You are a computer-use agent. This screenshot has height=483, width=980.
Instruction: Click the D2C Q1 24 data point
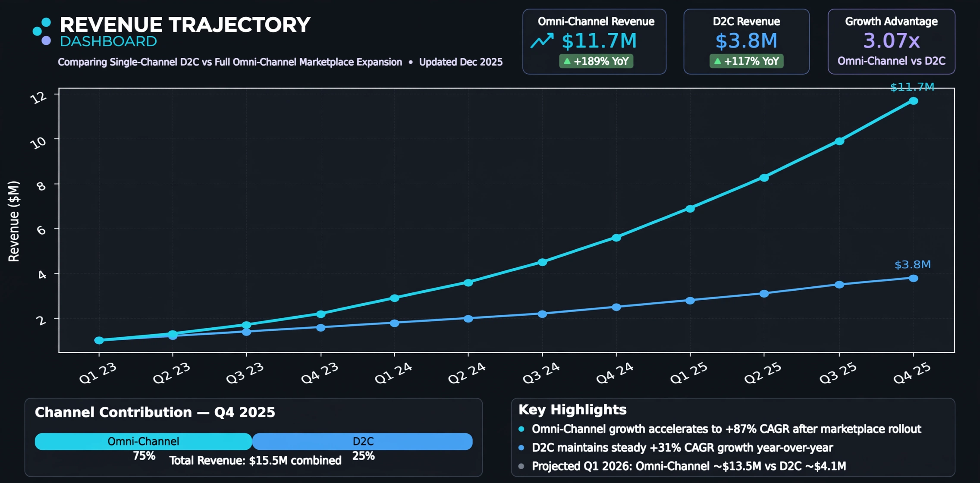pyautogui.click(x=394, y=323)
